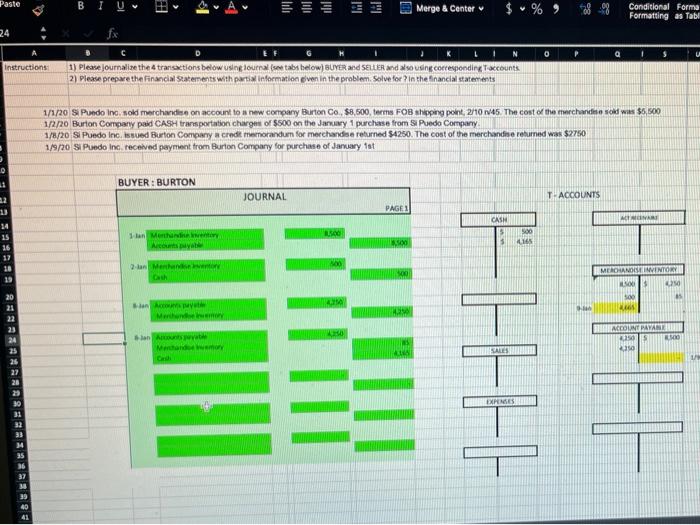
Task: Select row 24 header
Action: pyautogui.click(x=12, y=340)
